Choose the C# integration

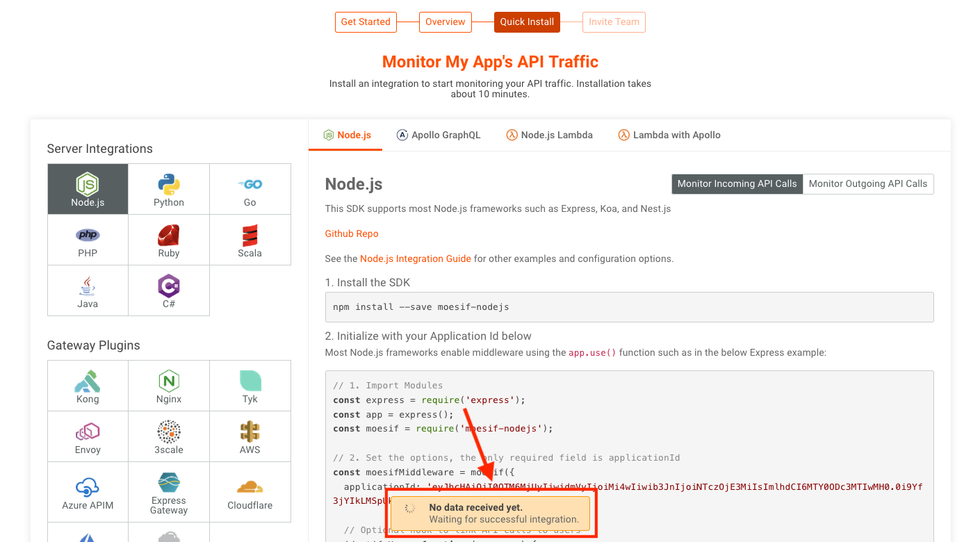pos(168,290)
